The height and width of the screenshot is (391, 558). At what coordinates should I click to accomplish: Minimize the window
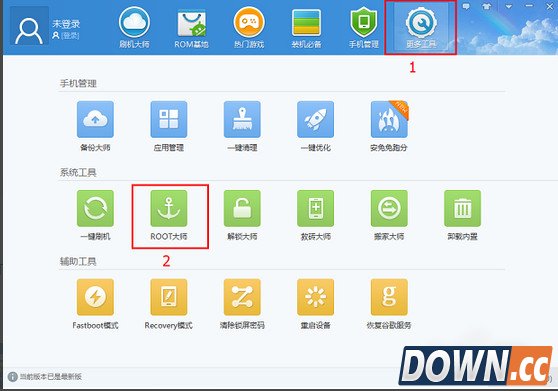click(x=530, y=6)
